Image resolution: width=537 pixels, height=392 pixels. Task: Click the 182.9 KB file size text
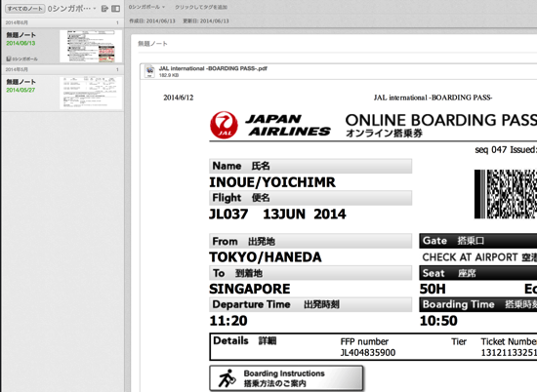(169, 75)
